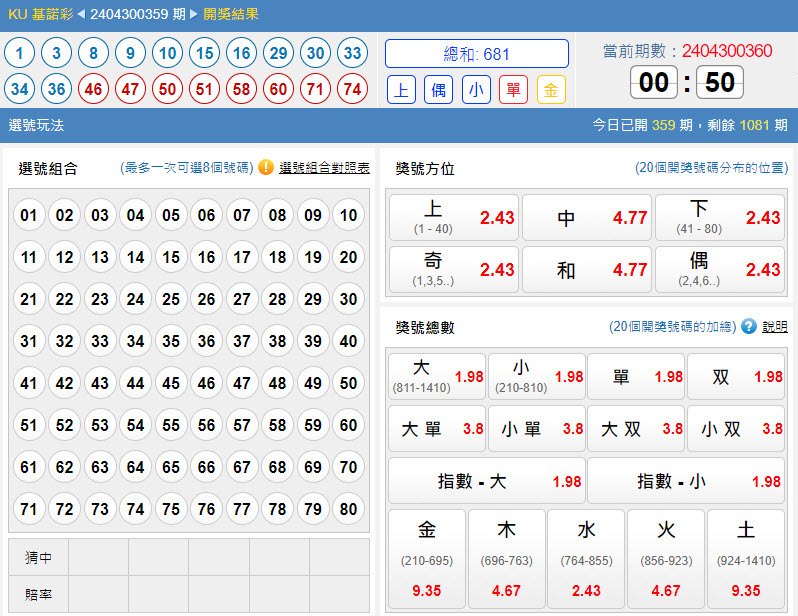The image size is (798, 616).
Task: Click the 開獎結果 header tab
Action: (231, 15)
